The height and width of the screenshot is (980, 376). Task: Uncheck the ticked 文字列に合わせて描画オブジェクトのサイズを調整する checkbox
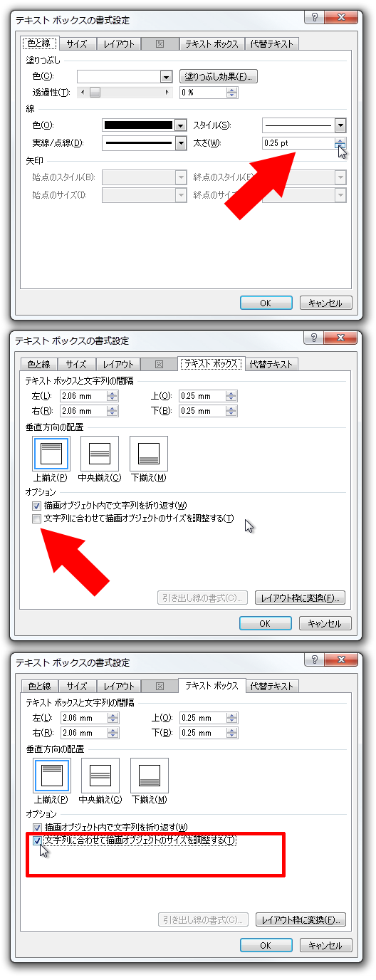pyautogui.click(x=37, y=841)
